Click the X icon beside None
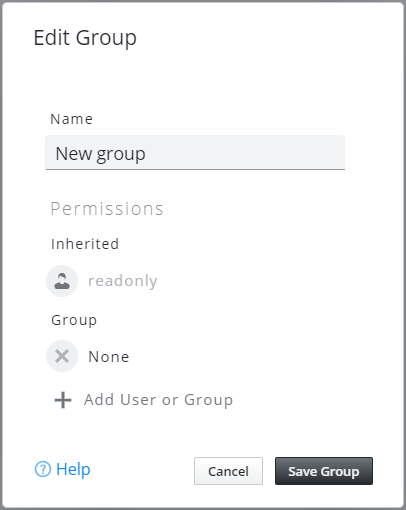406x510 pixels. [62, 356]
